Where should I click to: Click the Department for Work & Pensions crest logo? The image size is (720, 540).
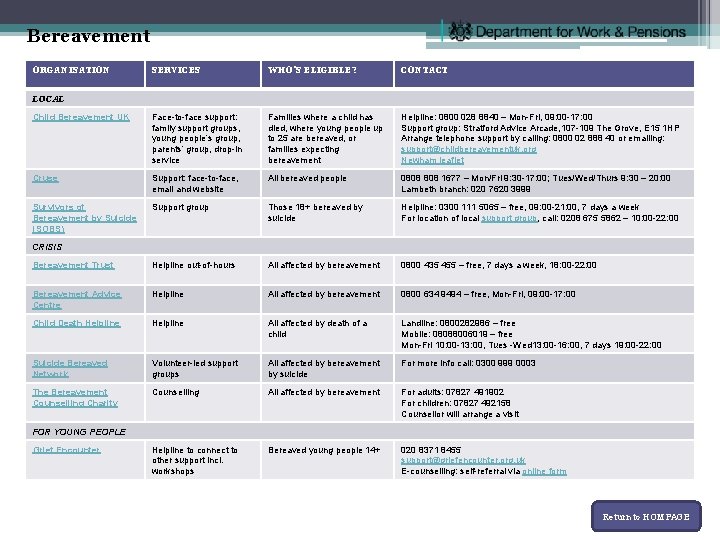(460, 32)
